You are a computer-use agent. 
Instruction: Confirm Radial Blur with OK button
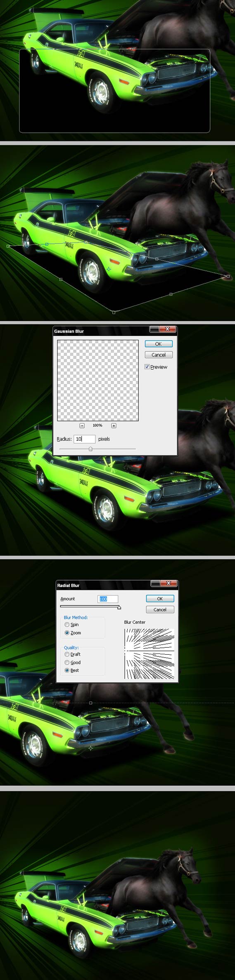(160, 599)
